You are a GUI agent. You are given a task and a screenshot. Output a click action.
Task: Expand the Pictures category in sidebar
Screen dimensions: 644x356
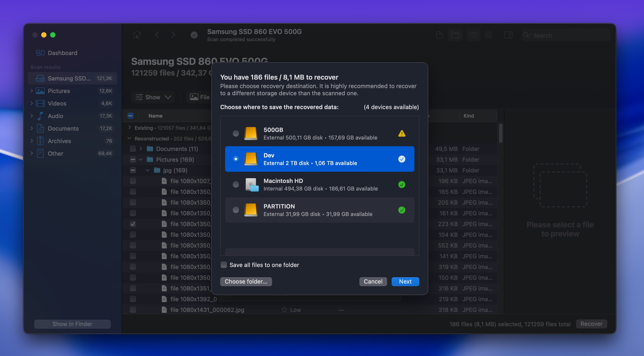[x=32, y=91]
